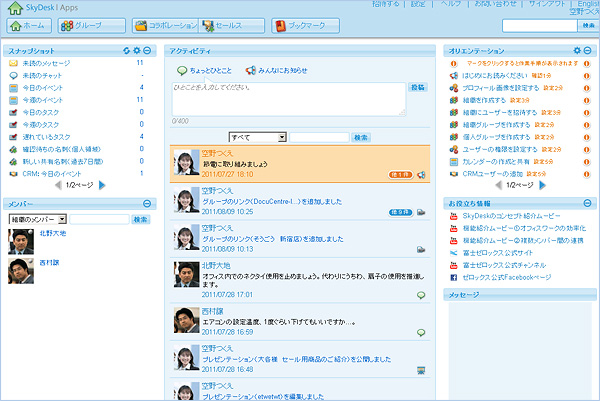Open the すべて activity filter dropdown
The width and height of the screenshot is (600, 401).
pos(257,136)
